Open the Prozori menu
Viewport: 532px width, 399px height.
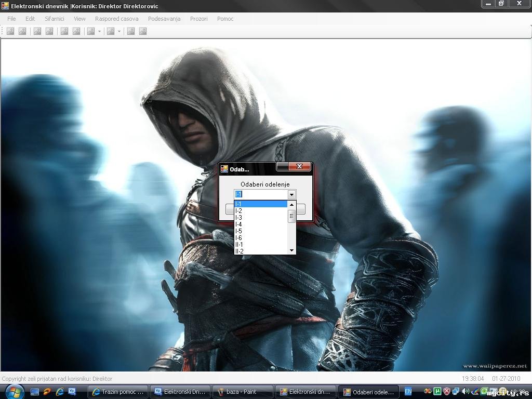click(199, 19)
